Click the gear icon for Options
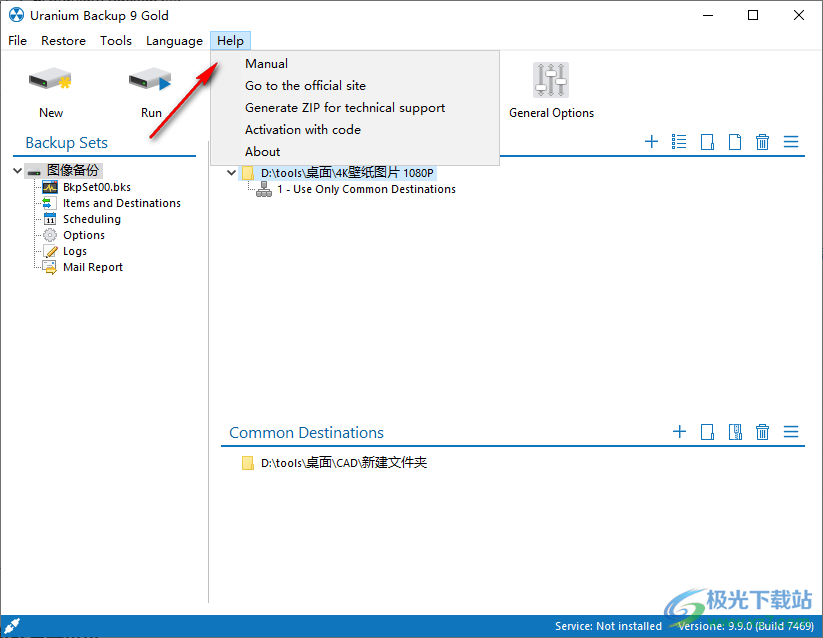This screenshot has height=638, width=823. 50,235
